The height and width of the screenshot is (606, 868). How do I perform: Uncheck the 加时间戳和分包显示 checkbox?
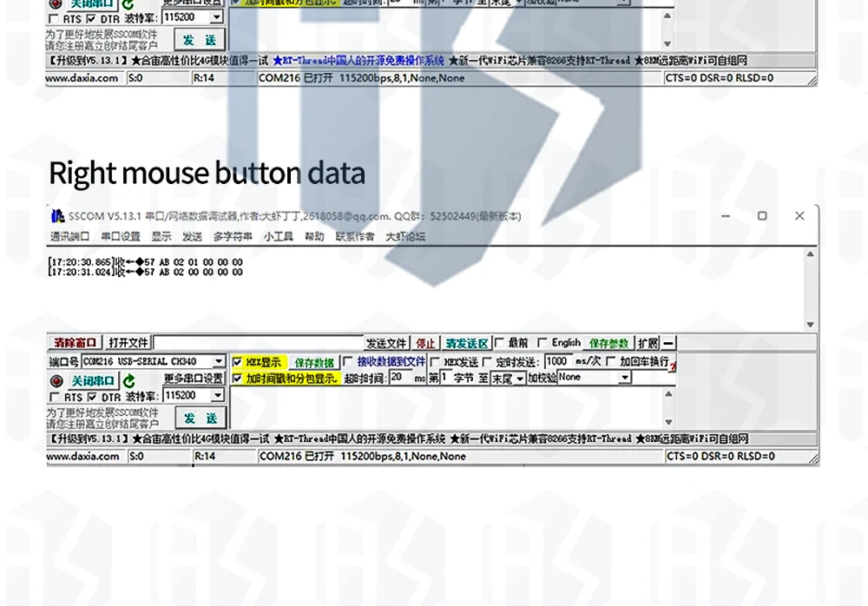pos(238,379)
